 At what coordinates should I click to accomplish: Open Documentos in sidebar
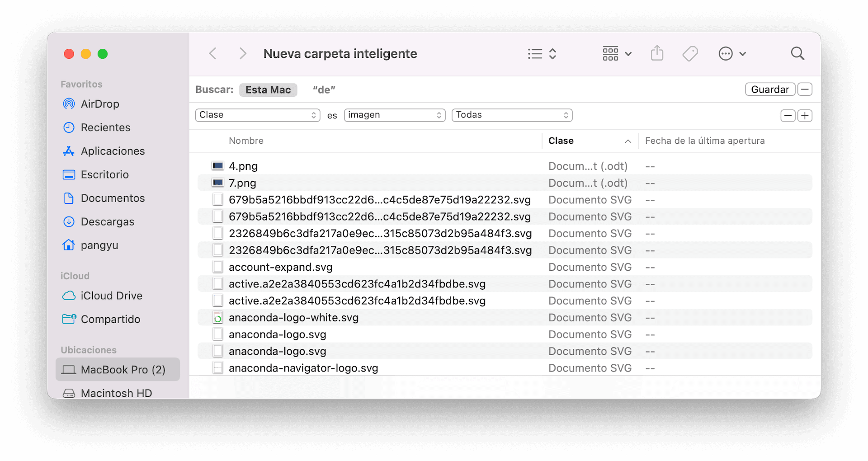click(118, 198)
